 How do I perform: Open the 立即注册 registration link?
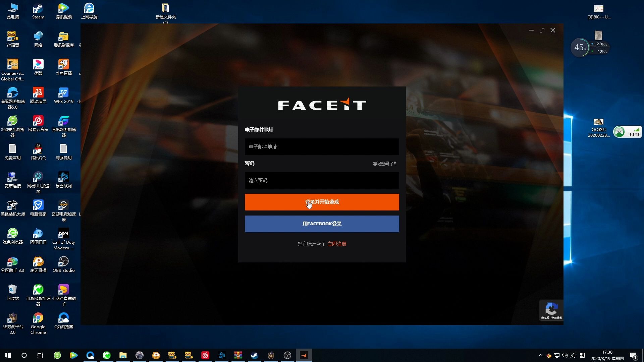point(337,244)
